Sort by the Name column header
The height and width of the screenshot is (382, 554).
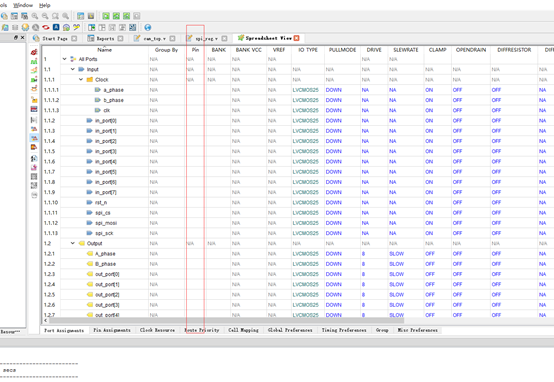click(x=105, y=50)
